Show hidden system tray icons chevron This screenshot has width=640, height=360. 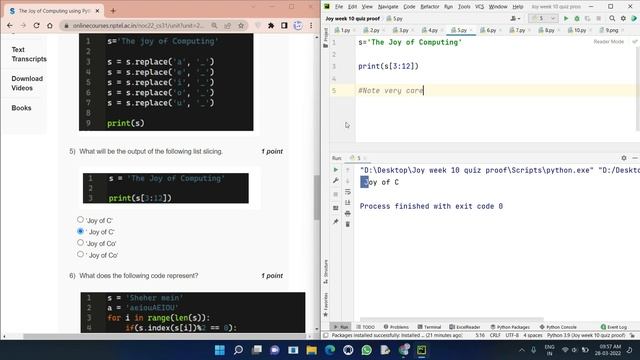522,350
